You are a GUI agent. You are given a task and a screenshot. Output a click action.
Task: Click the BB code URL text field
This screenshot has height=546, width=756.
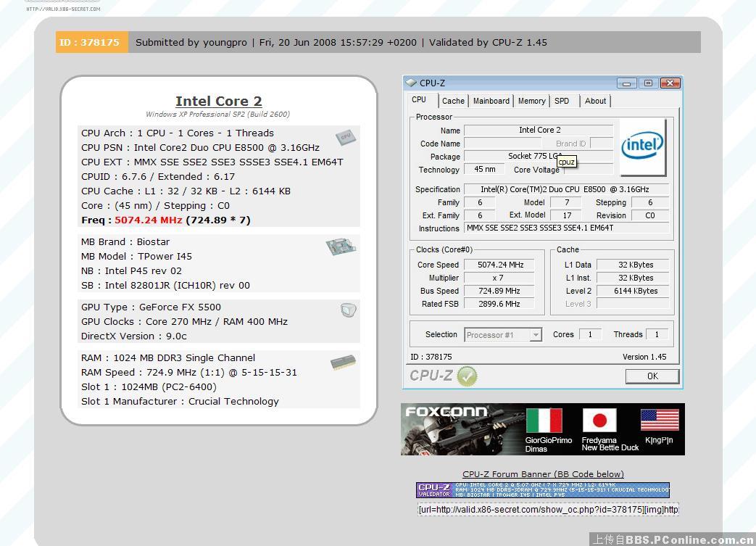pyautogui.click(x=548, y=509)
